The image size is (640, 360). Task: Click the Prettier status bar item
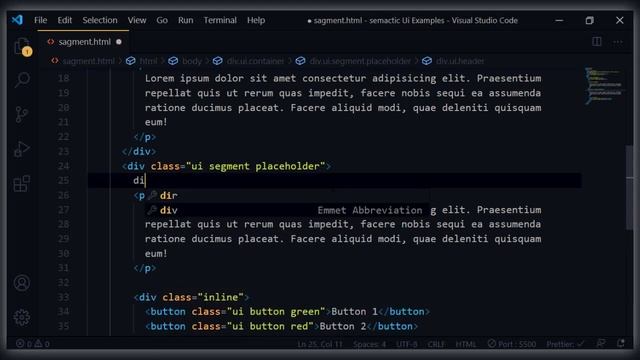(x=565, y=344)
